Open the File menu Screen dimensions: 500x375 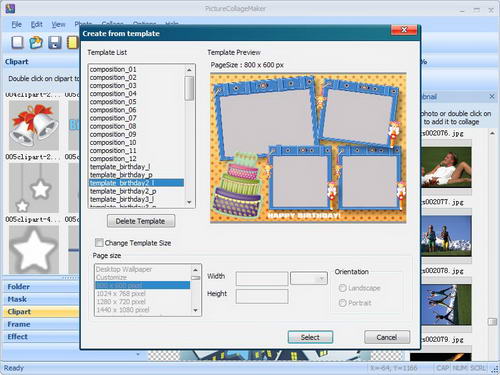[x=17, y=24]
